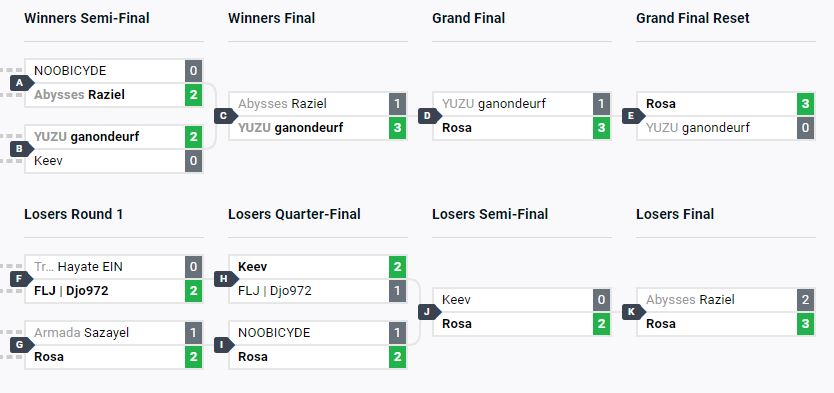
Task: Select match H badge in Losers Quarter-Final
Action: 226,279
